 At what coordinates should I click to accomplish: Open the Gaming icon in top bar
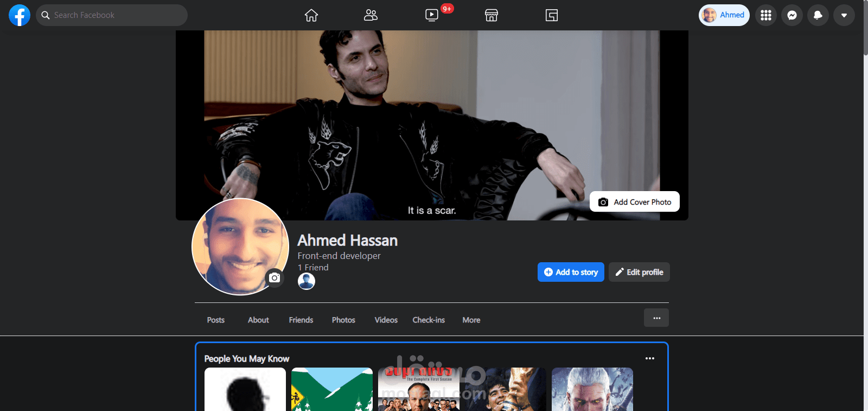[x=552, y=15]
